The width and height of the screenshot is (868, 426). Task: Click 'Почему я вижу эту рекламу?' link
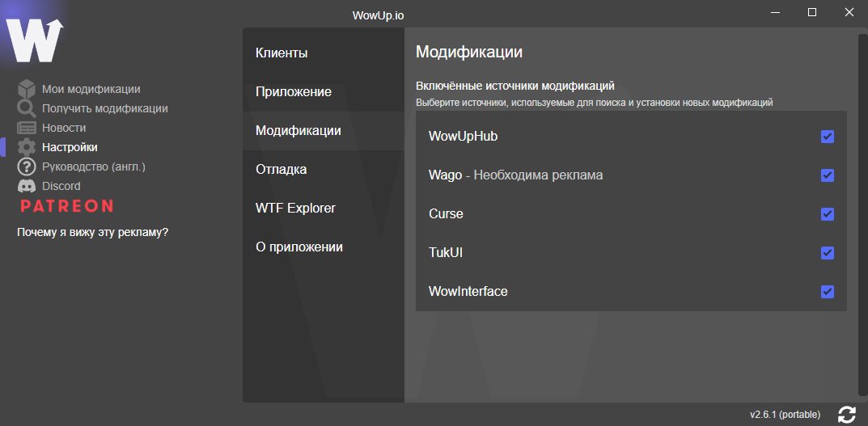click(92, 232)
